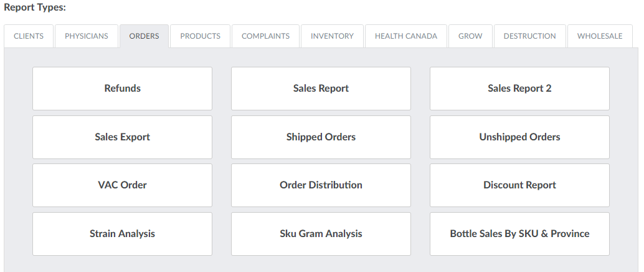Open the Sales Report
Screen dimensions: 644x272
[x=321, y=89]
